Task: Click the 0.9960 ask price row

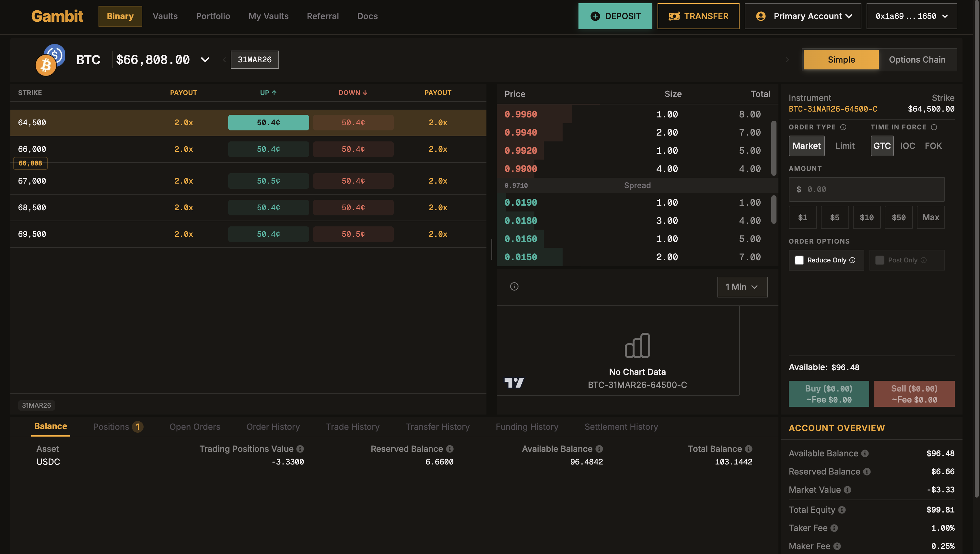Action: pyautogui.click(x=637, y=114)
